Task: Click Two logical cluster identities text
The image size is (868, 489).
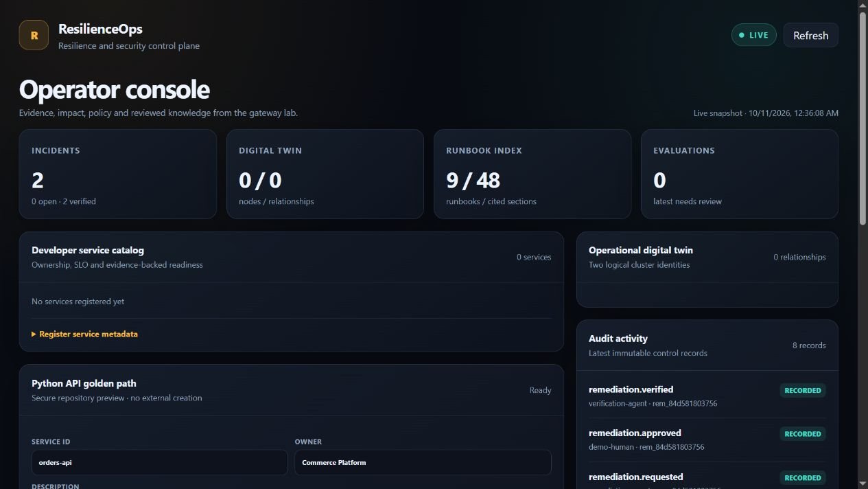Action: coord(640,265)
